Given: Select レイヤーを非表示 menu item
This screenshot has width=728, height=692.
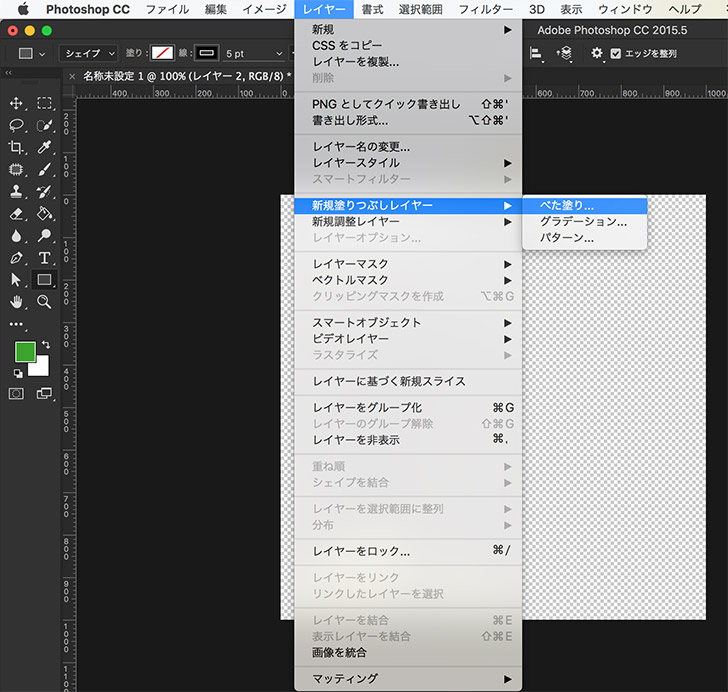Looking at the screenshot, I should point(408,439).
